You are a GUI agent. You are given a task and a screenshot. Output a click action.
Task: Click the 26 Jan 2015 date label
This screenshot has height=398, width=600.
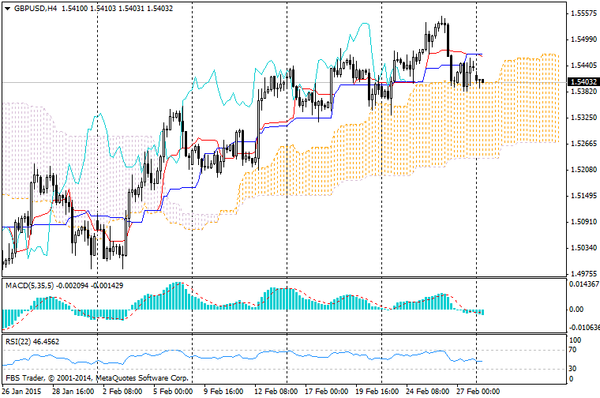click(x=21, y=391)
